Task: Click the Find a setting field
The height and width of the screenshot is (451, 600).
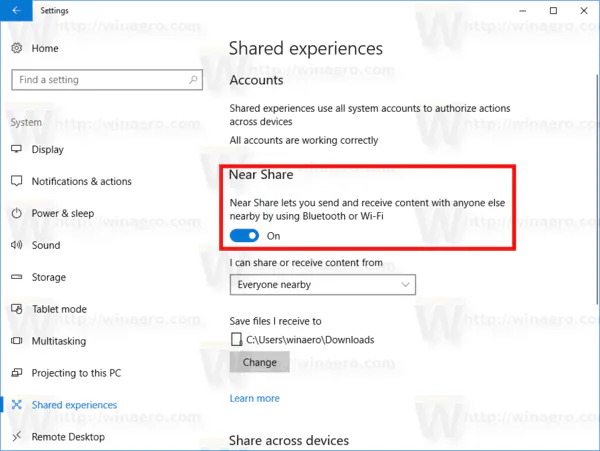Action: click(x=107, y=80)
